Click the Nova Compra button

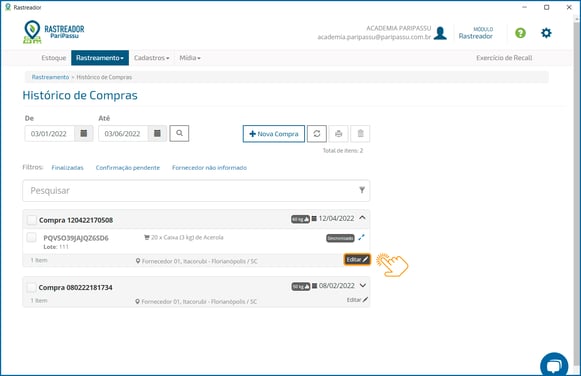pos(274,134)
